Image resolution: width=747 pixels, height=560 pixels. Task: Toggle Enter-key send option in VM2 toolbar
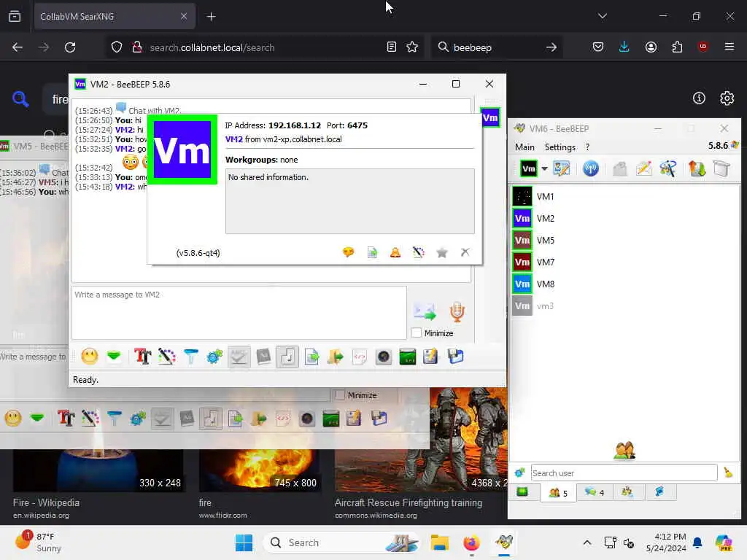tap(287, 357)
